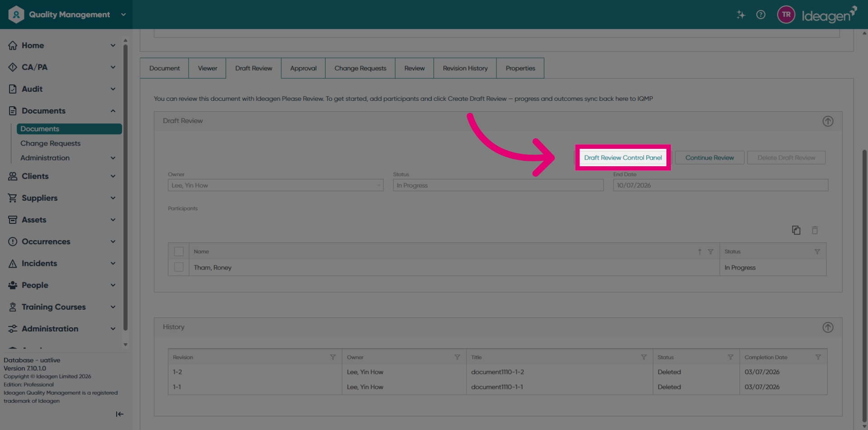Click the End Date 10/07/2026 field

[x=721, y=185]
